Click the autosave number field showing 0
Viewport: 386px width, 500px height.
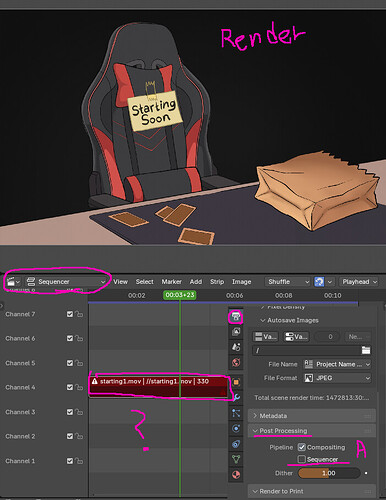(x=327, y=337)
